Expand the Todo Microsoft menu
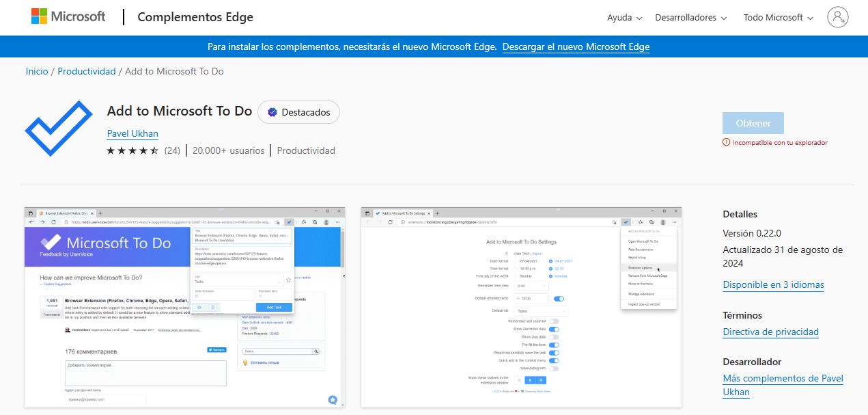 click(x=779, y=18)
